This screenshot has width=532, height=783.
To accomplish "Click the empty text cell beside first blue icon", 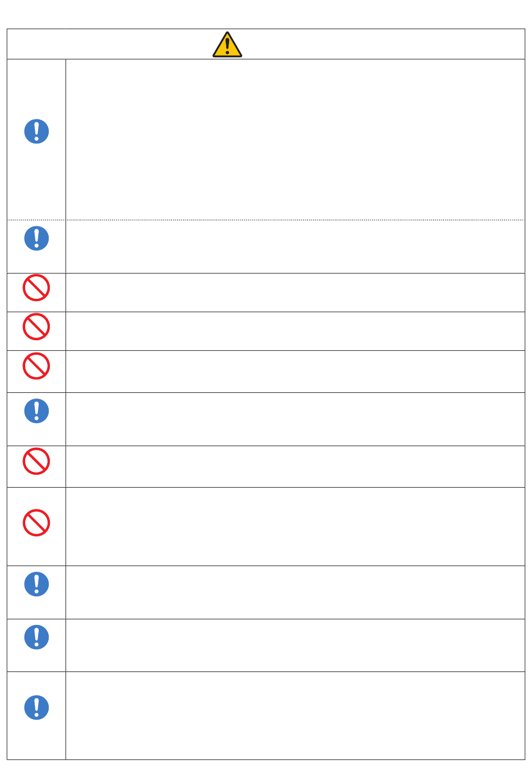I will coord(295,140).
